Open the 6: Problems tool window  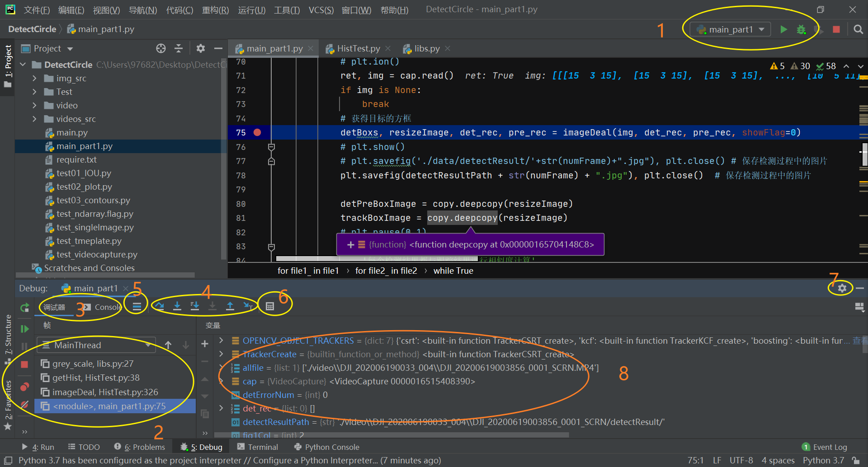coord(140,447)
